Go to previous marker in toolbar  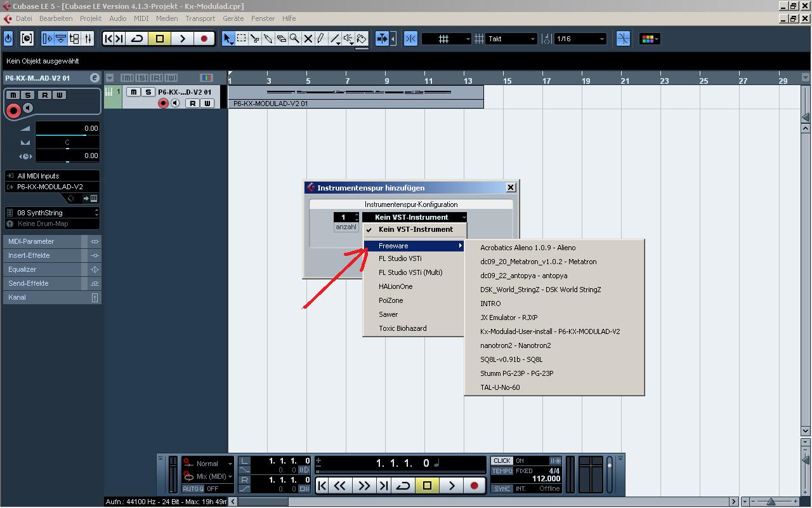tap(108, 39)
